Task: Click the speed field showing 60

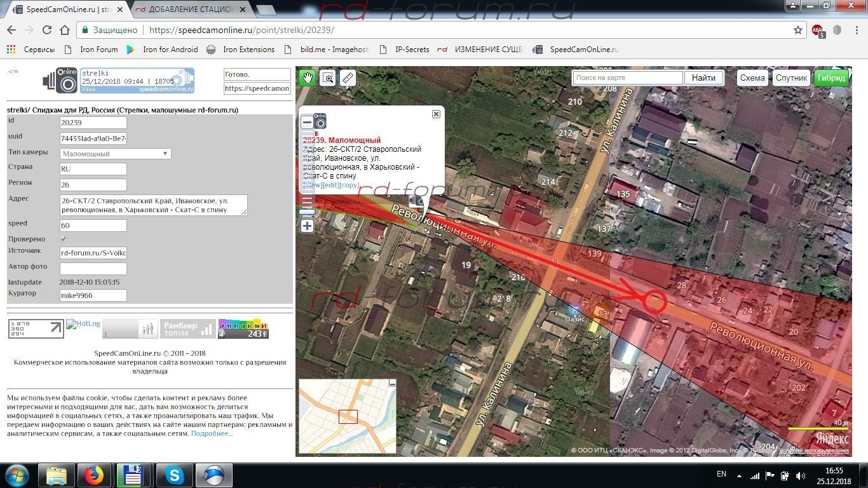Action: [x=93, y=226]
